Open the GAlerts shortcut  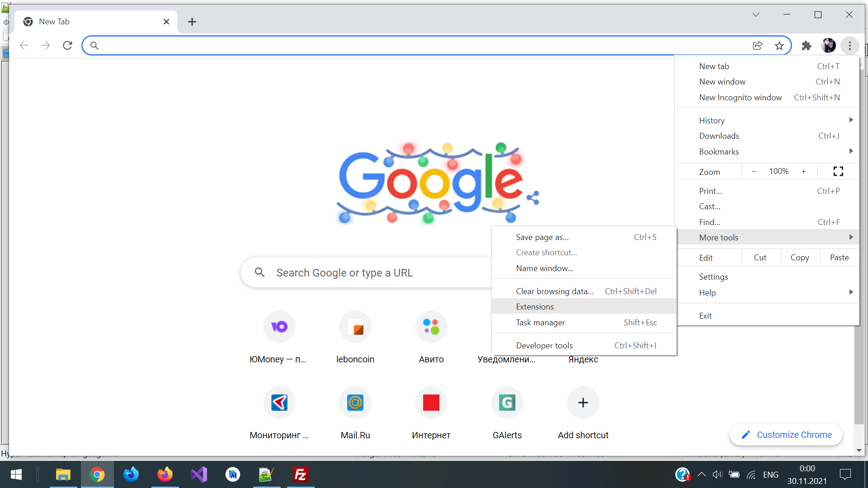pos(507,414)
